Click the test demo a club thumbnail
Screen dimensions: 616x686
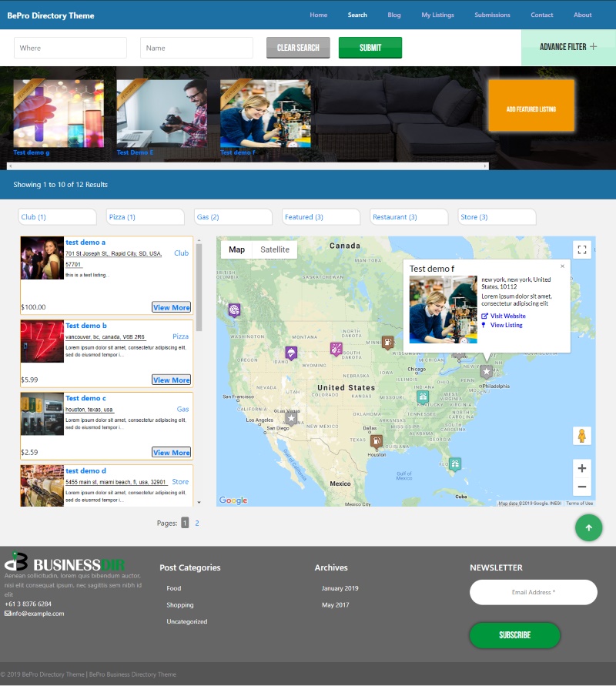pyautogui.click(x=42, y=258)
